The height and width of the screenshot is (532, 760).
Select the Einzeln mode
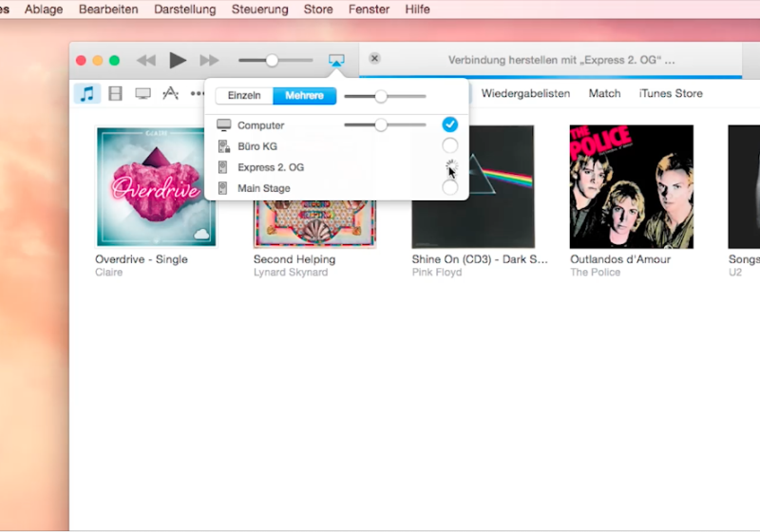coord(244,96)
